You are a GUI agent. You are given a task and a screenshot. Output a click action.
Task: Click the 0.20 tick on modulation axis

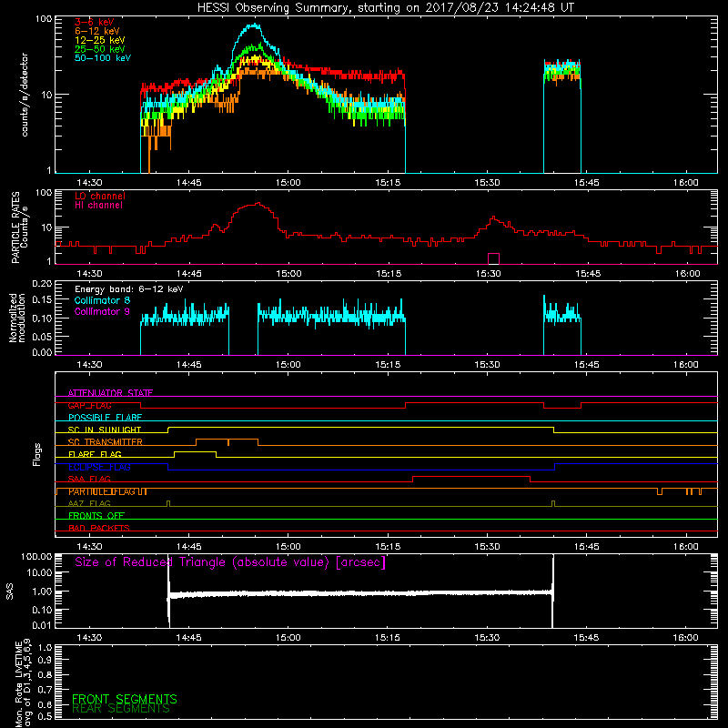42,284
